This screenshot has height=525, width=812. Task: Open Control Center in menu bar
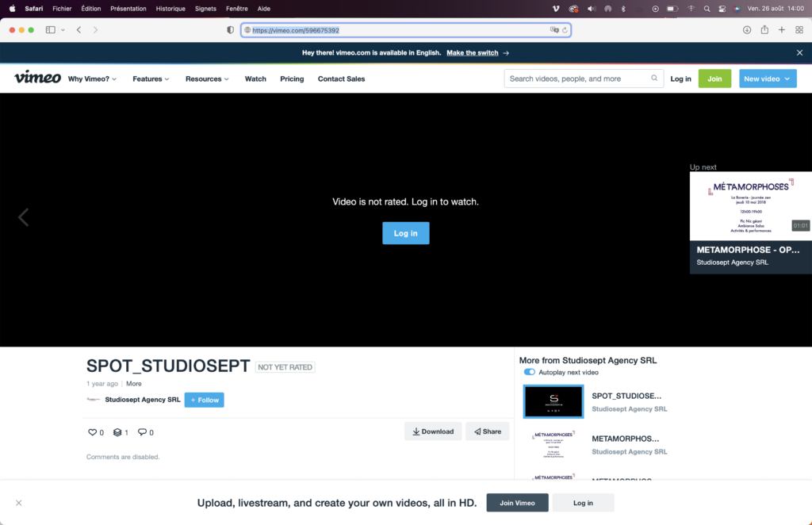(722, 9)
